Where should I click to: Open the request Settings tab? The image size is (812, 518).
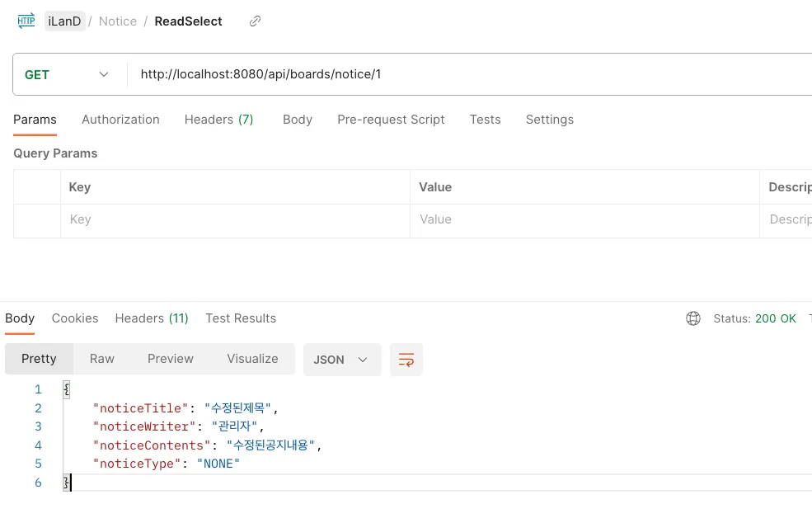(549, 120)
